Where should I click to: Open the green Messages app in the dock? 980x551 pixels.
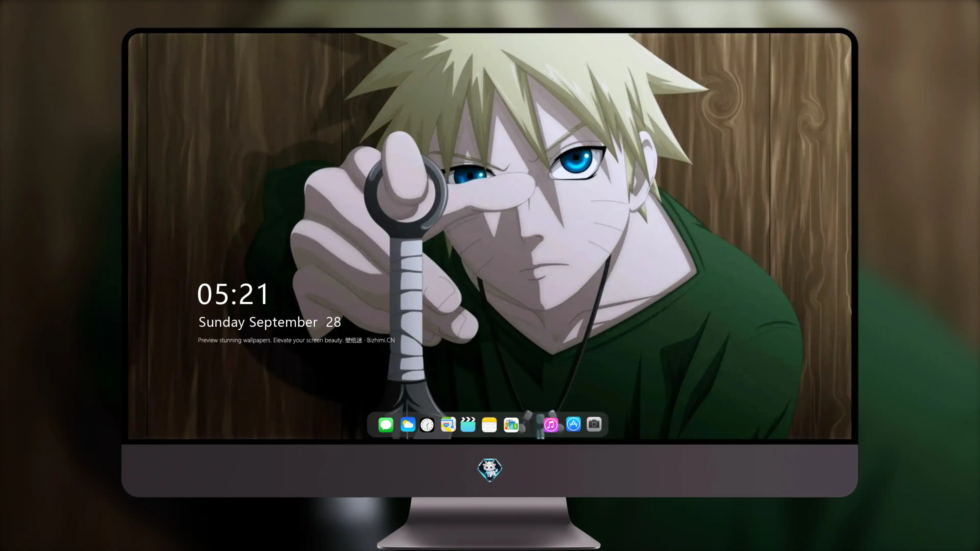click(386, 424)
